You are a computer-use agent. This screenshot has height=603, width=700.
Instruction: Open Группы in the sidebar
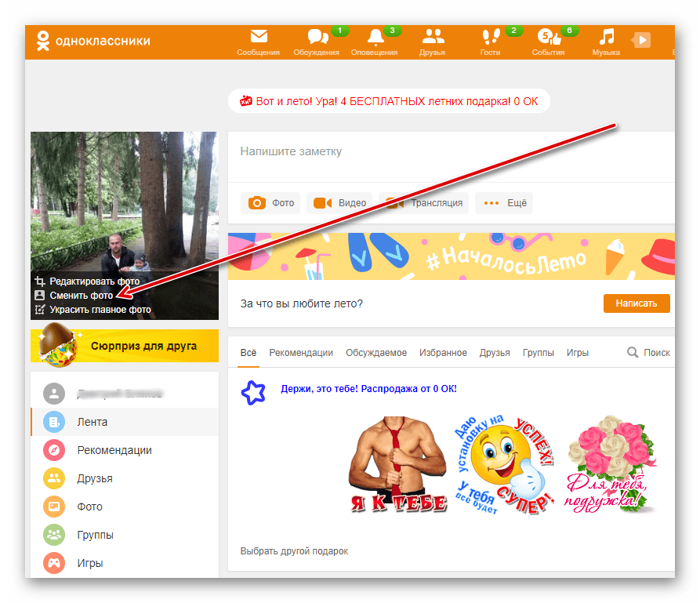(125, 535)
